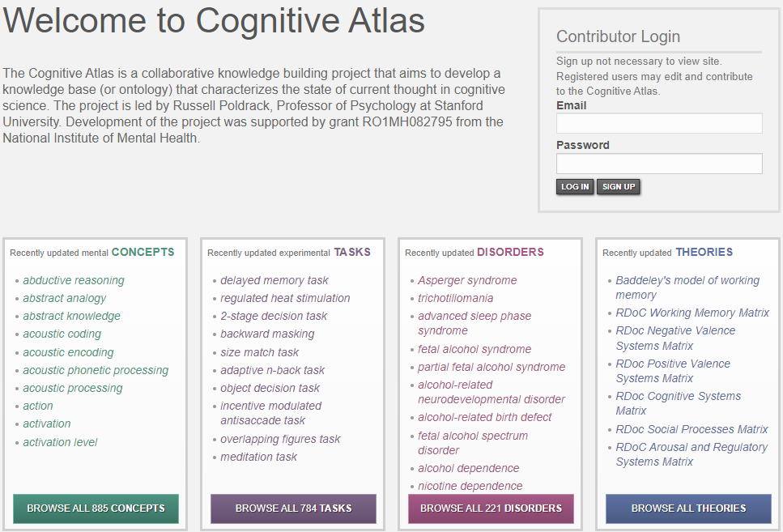Select the RDoC Social Processes Matrix link
This screenshot has width=783, height=532.
(x=692, y=429)
